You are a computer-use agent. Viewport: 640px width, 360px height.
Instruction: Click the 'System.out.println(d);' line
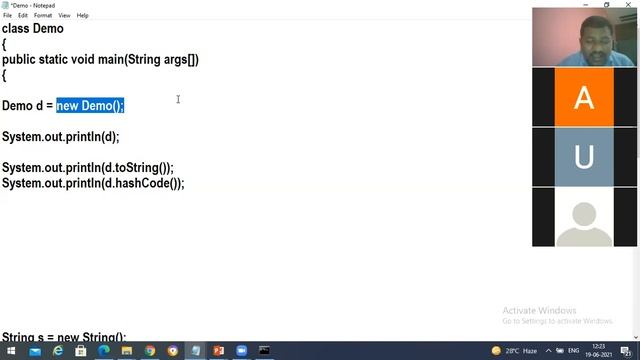coord(60,137)
